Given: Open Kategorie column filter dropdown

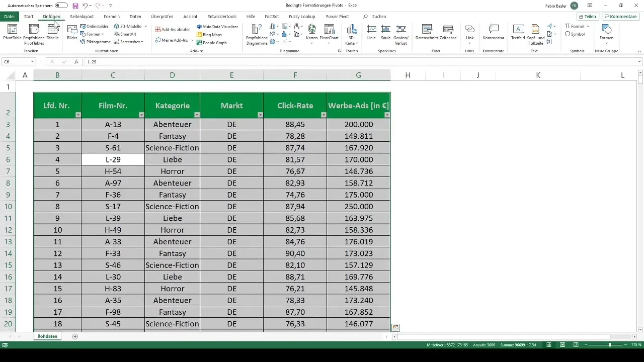Looking at the screenshot, I should (196, 115).
